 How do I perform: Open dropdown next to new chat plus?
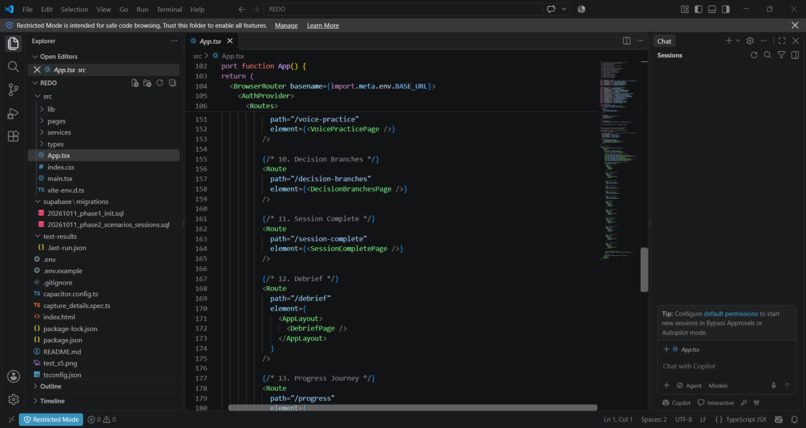[738, 41]
